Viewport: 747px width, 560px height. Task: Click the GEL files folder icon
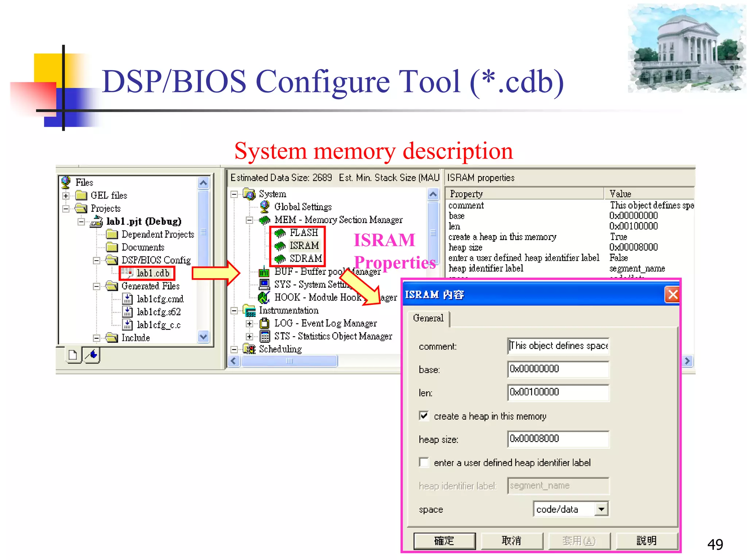tap(81, 195)
